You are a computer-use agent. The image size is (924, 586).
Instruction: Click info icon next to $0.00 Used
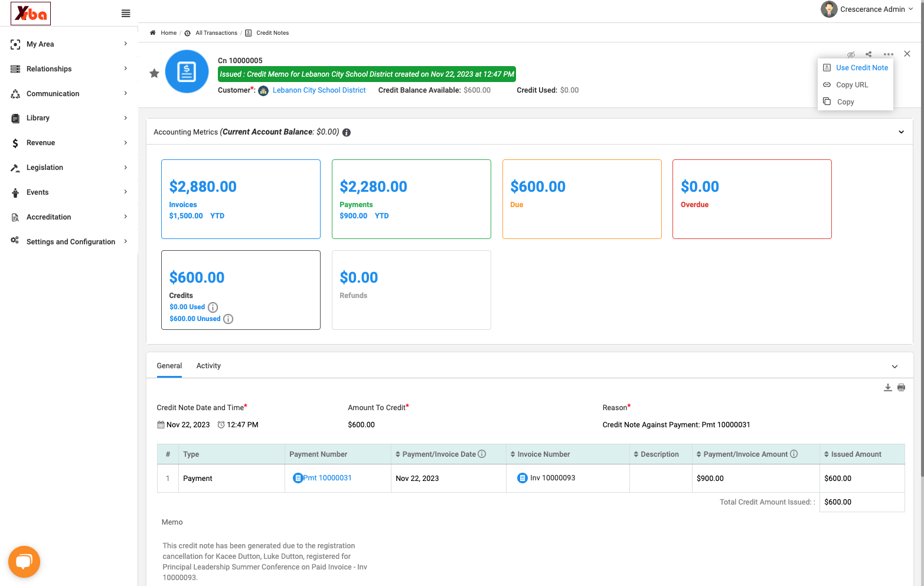pos(213,307)
